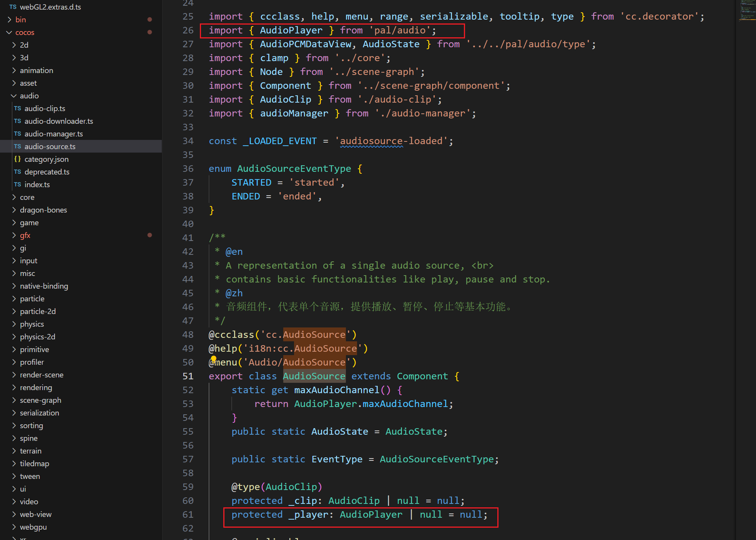
Task: Collapse the cocos folder
Action: point(9,32)
